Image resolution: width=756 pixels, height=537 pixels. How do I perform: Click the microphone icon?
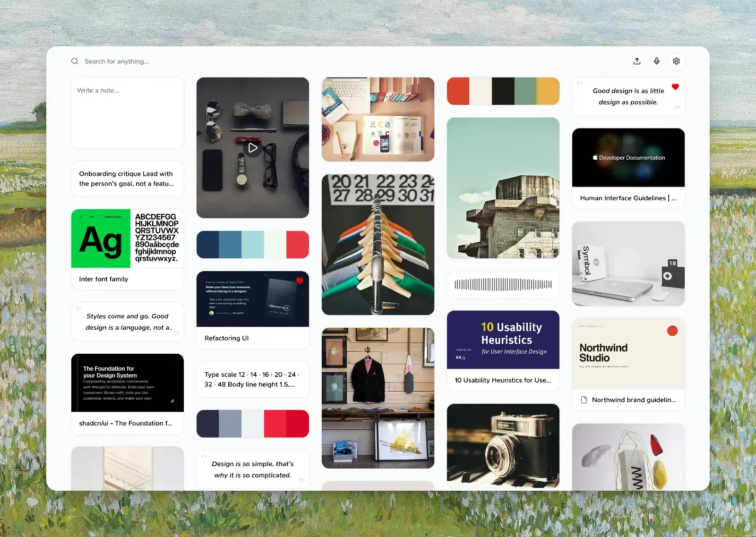point(657,61)
